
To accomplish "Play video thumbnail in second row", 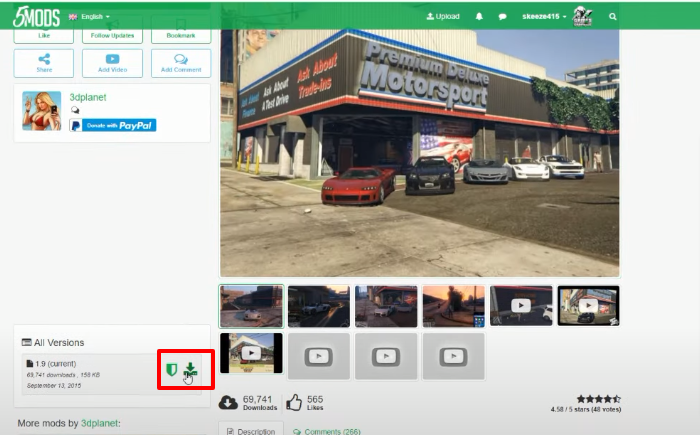I will pyautogui.click(x=251, y=353).
